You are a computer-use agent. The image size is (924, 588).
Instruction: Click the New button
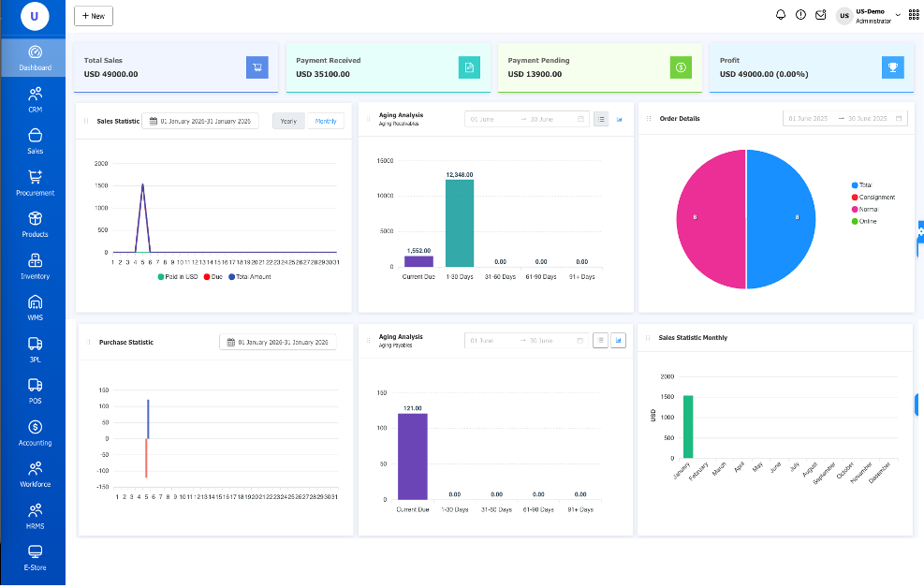94,16
